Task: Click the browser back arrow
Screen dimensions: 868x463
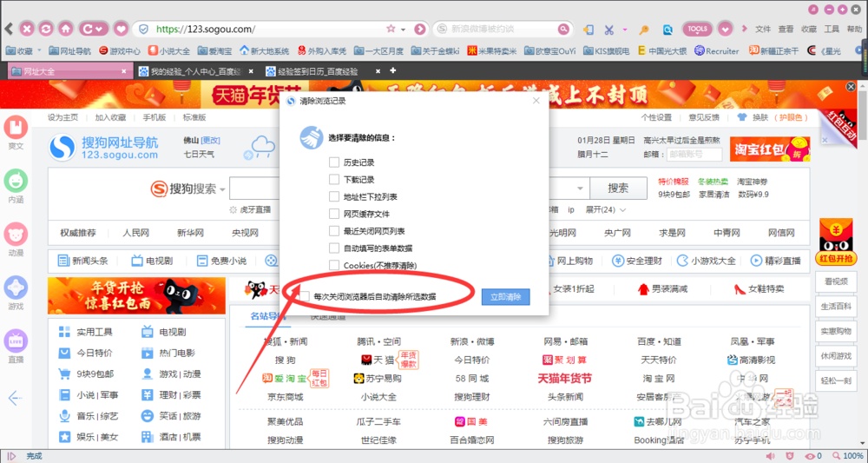Action: coord(9,29)
